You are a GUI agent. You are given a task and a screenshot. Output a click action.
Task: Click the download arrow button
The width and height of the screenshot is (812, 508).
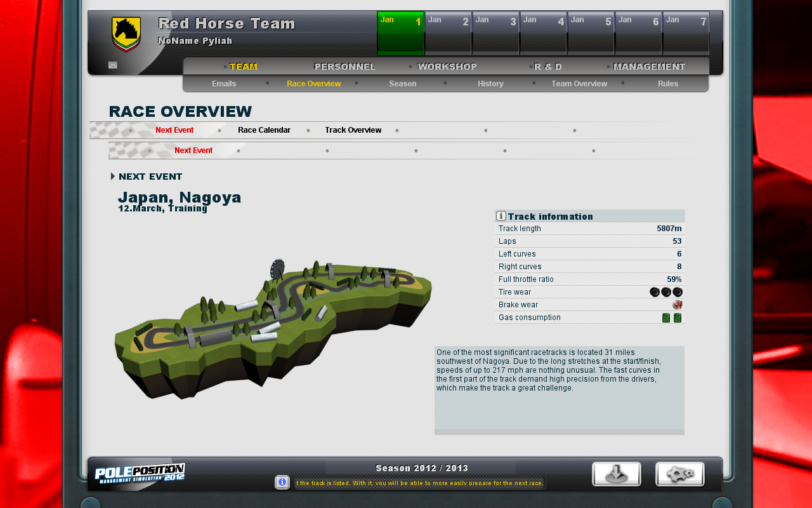[616, 474]
